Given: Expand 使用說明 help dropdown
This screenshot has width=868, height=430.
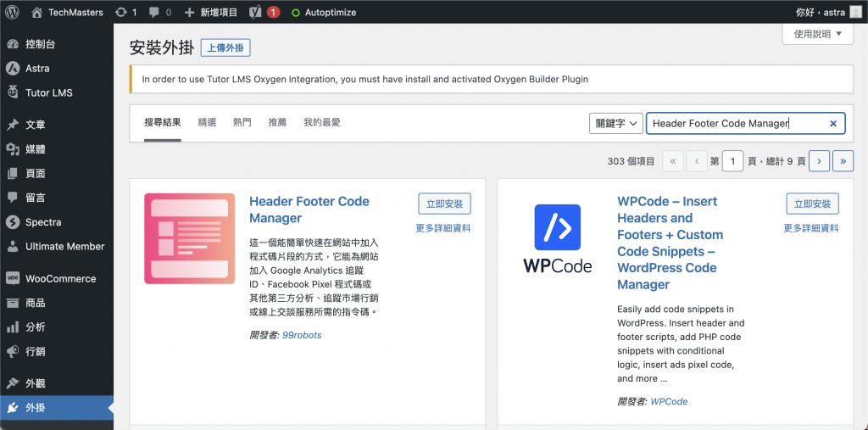Looking at the screenshot, I should point(818,35).
